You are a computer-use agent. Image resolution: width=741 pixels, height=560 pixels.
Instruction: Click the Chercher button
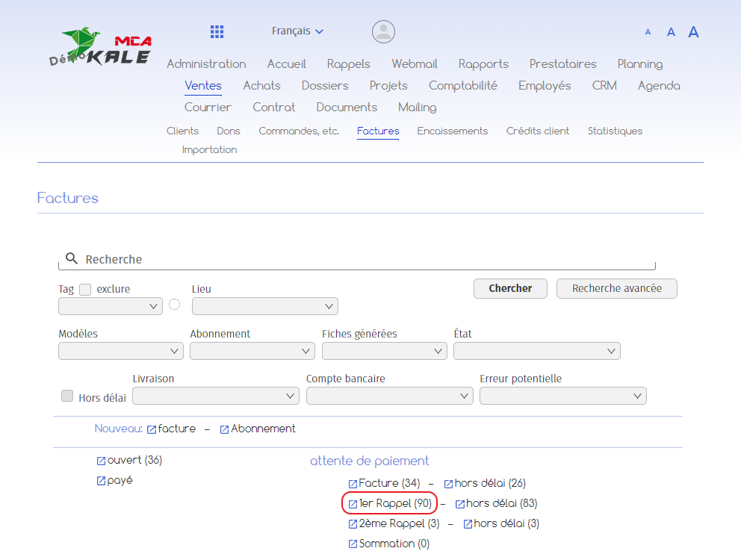(x=510, y=288)
